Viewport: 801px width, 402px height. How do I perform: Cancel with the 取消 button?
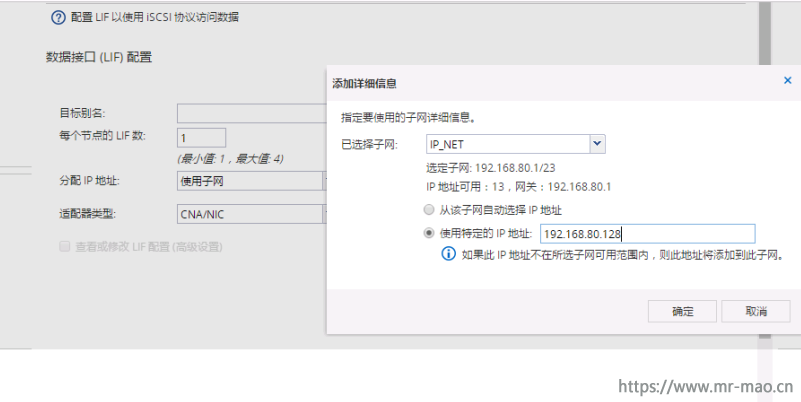click(x=756, y=311)
